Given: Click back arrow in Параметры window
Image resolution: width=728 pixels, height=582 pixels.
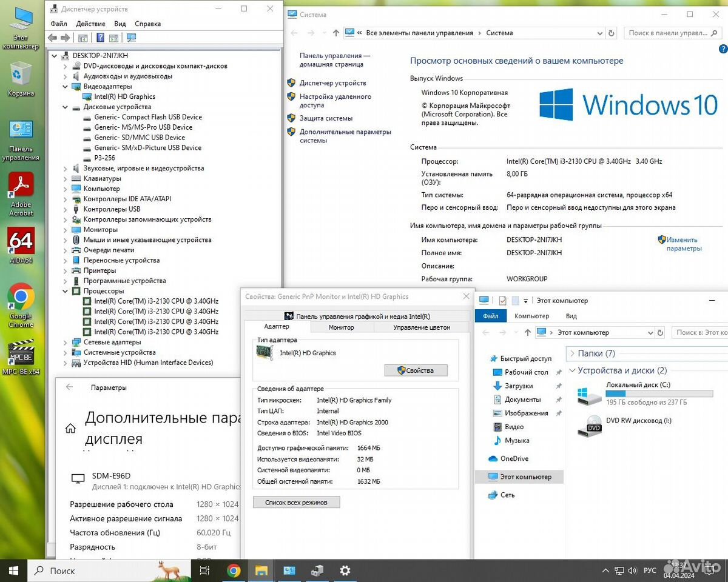Looking at the screenshot, I should (69, 387).
